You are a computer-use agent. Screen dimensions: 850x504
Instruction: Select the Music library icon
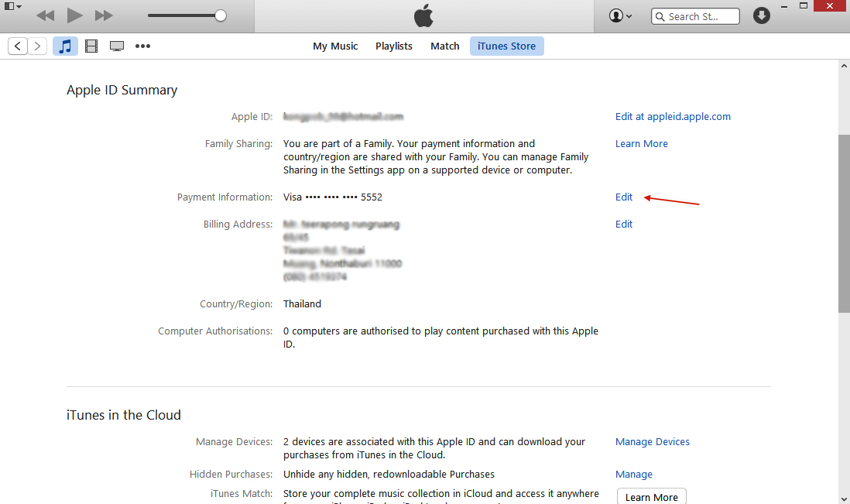click(65, 46)
